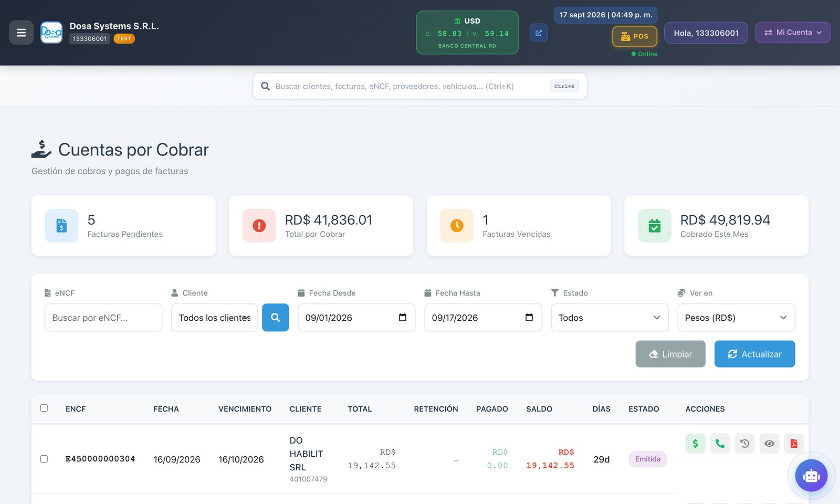Click the Ctrl+K shortcut badge

[x=564, y=86]
